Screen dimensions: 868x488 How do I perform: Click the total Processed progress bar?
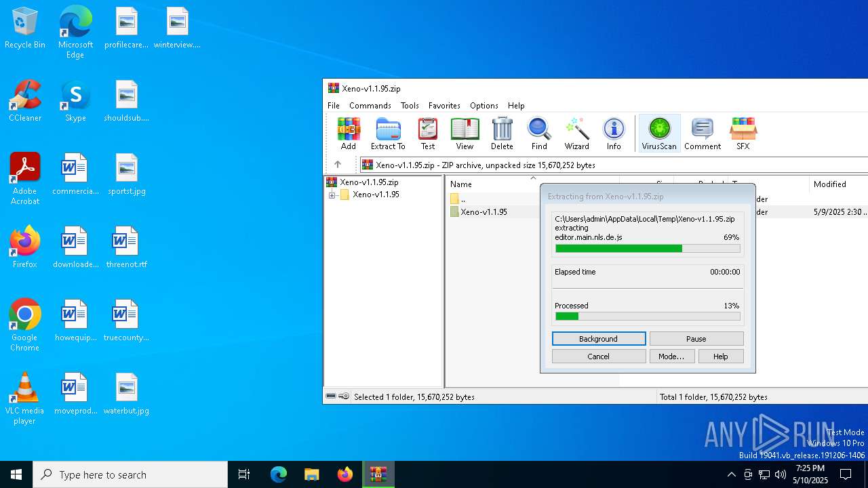click(648, 317)
